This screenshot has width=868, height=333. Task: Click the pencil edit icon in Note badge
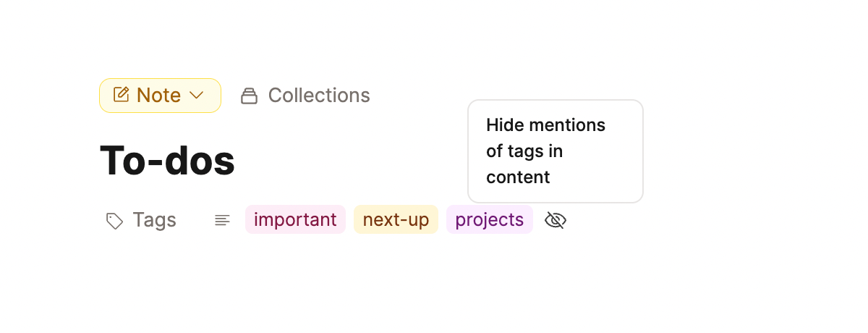(x=122, y=95)
